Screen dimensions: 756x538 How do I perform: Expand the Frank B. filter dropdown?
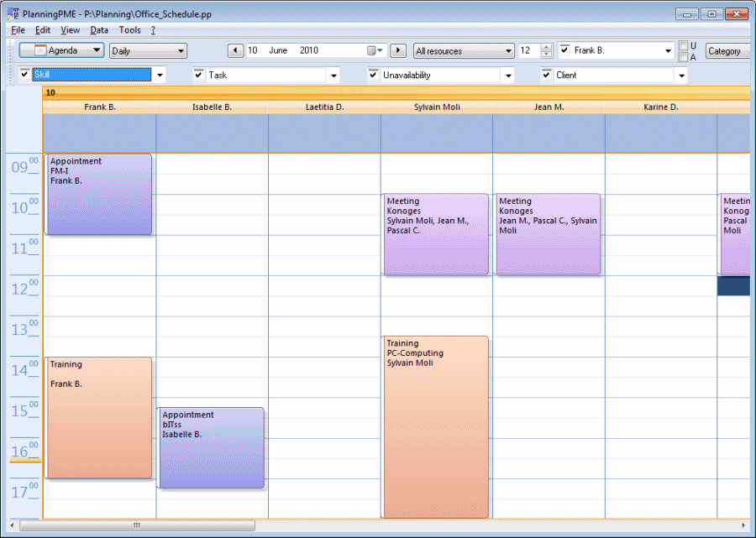pos(668,50)
